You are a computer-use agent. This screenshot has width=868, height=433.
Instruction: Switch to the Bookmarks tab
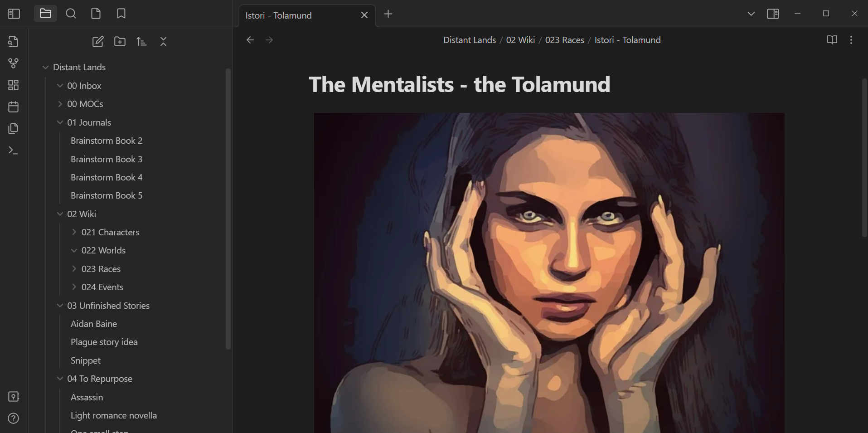click(121, 14)
